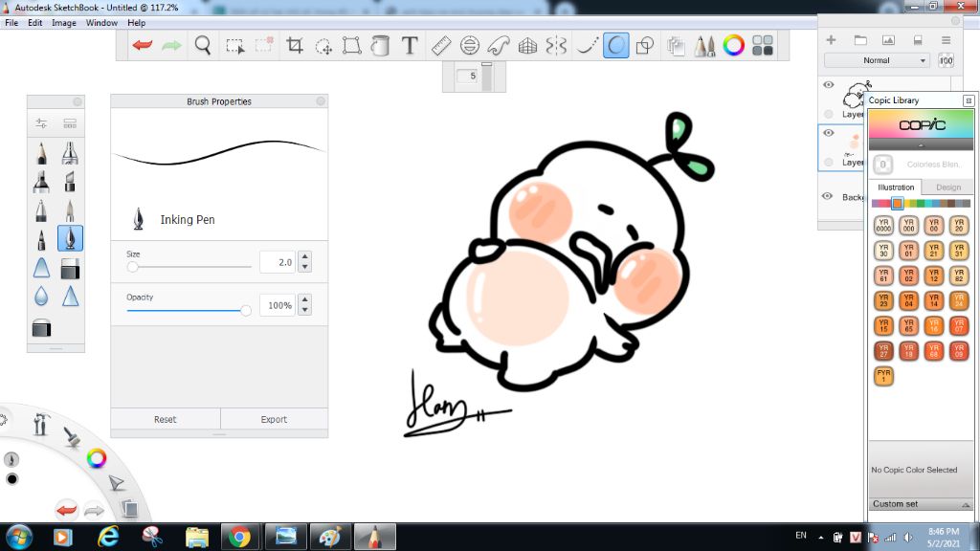Collapse the Copic color bar arrow
This screenshot has height=551, width=980.
(921, 145)
